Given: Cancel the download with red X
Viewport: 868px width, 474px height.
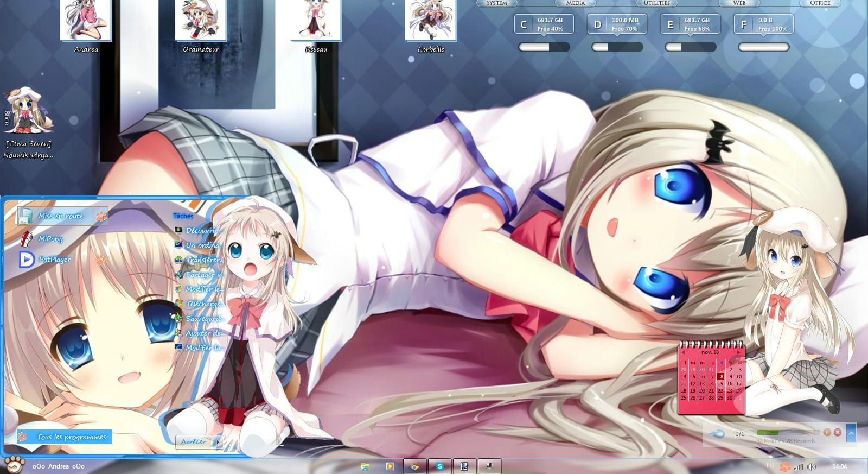Looking at the screenshot, I should [838, 432].
